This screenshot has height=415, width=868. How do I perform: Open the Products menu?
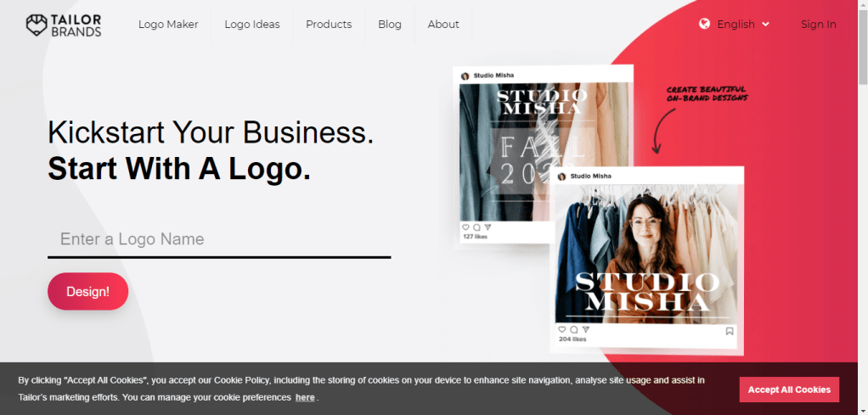coord(329,25)
